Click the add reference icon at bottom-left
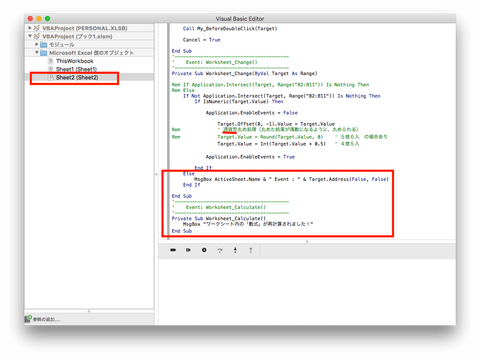 [x=28, y=319]
